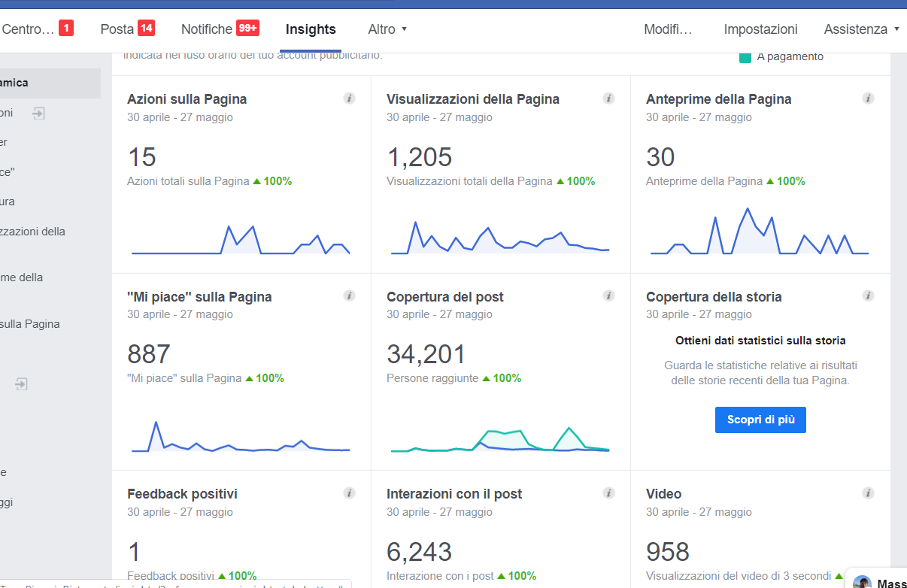Click the "887" likes value
Viewport: 907px width, 588px height.
pyautogui.click(x=149, y=354)
